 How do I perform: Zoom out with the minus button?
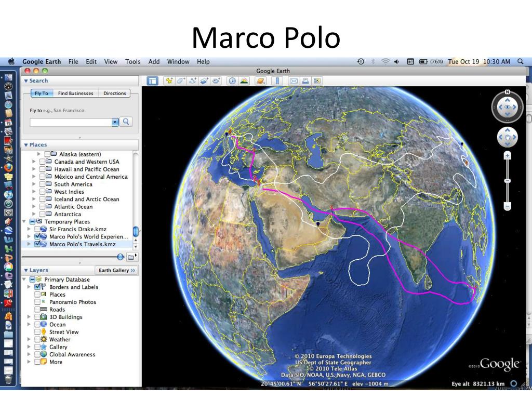tap(507, 206)
